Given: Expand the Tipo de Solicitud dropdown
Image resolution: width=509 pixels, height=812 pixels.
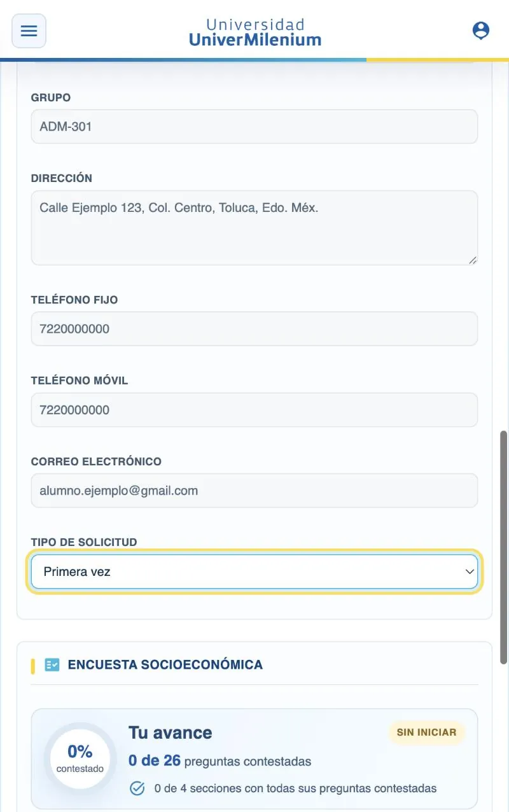Looking at the screenshot, I should coord(254,571).
